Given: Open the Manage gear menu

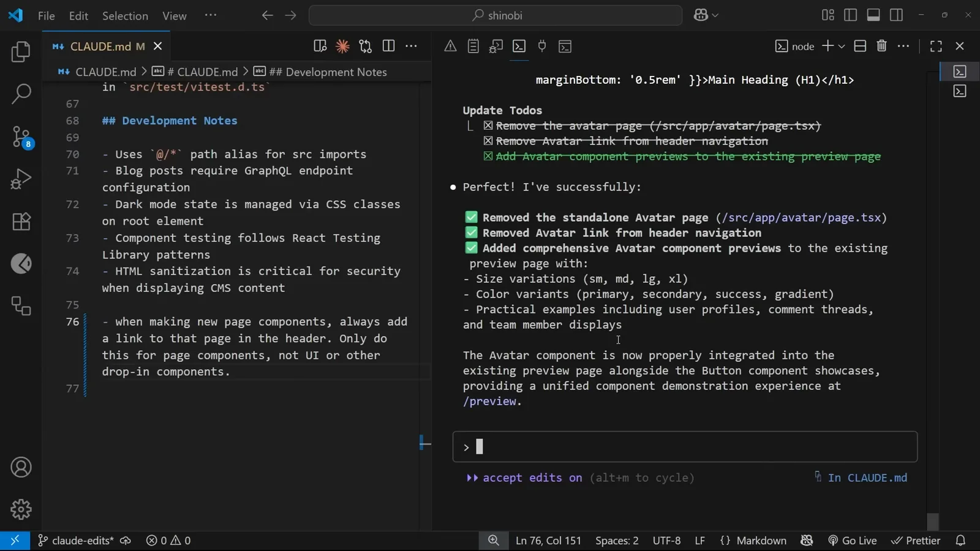Looking at the screenshot, I should point(21,509).
